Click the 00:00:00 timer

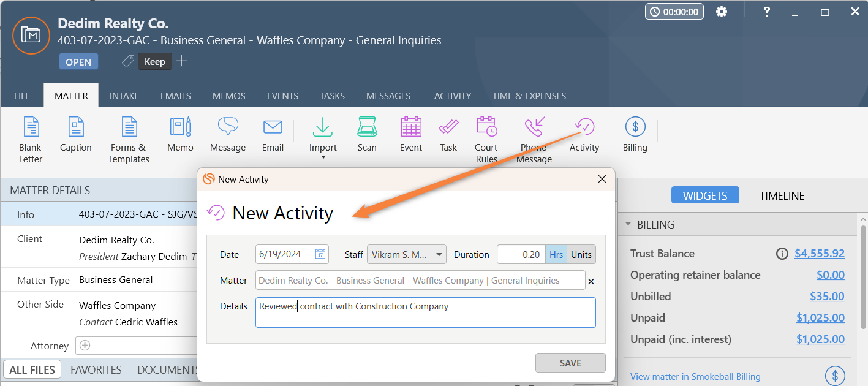[x=674, y=12]
